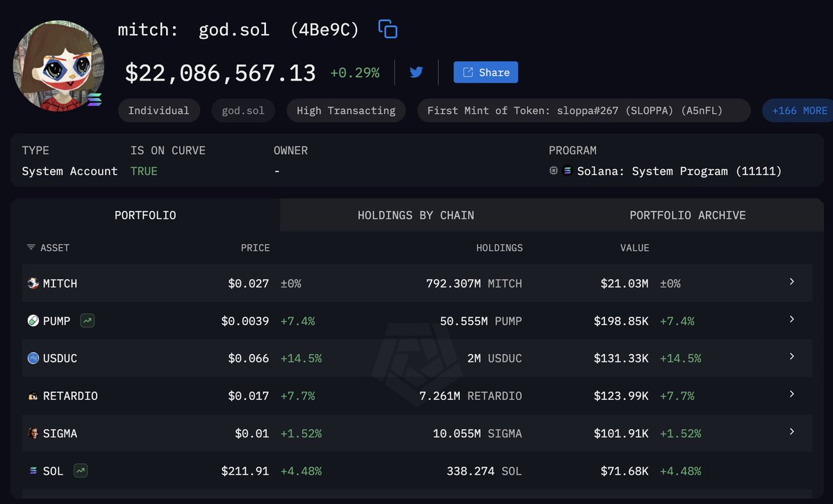
Task: Click the 338.274 SOL holdings cell
Action: click(484, 471)
